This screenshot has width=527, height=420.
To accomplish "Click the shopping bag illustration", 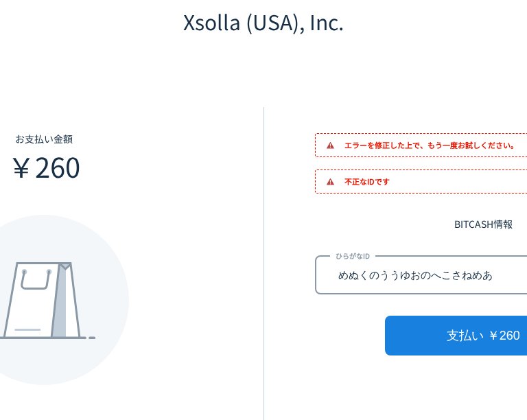I will point(41,302).
